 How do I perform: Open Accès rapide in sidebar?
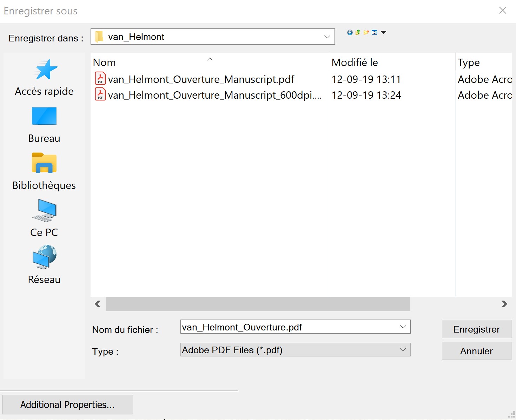[x=44, y=78]
